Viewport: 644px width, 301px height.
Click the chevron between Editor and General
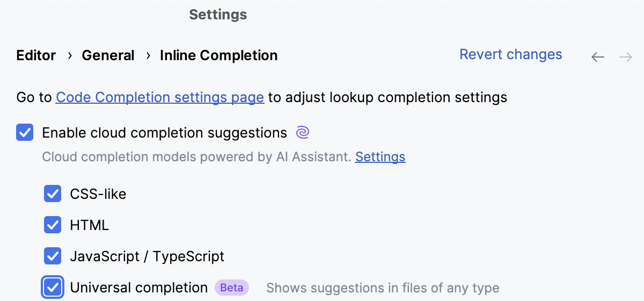70,55
